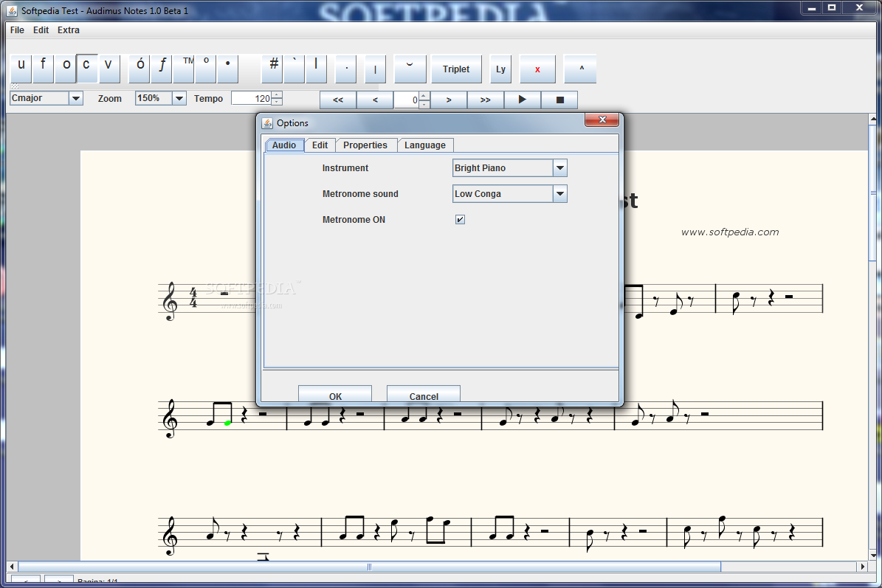Viewport: 882px width, 588px height.
Task: Switch to the Audio tab in Options
Action: tap(285, 145)
